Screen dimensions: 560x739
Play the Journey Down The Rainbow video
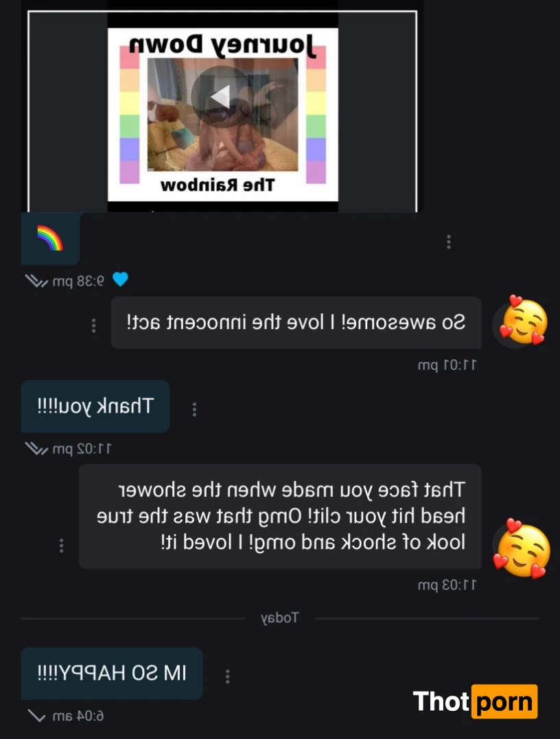coord(220,96)
